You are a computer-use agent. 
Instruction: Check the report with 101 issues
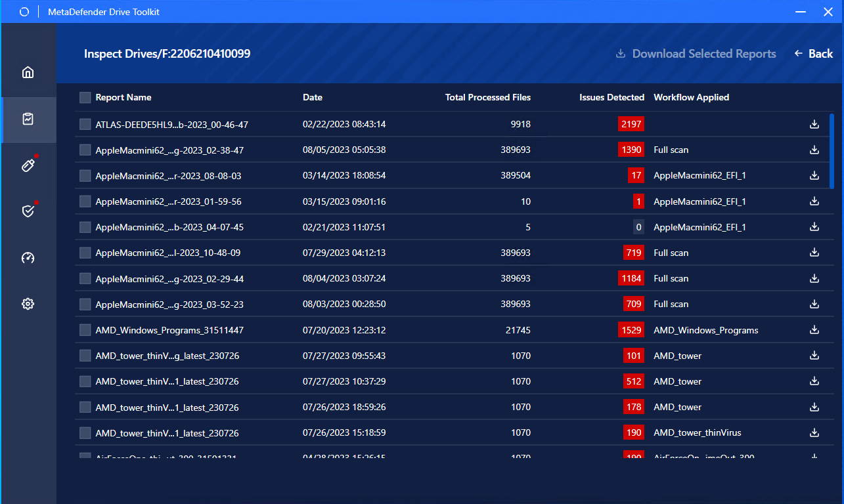[85, 356]
